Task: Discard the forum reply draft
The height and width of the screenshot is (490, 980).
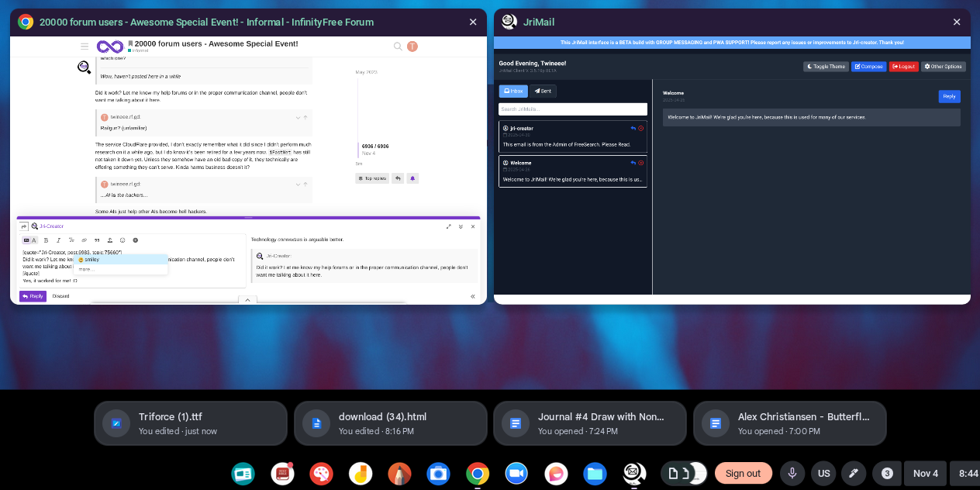Action: click(60, 296)
